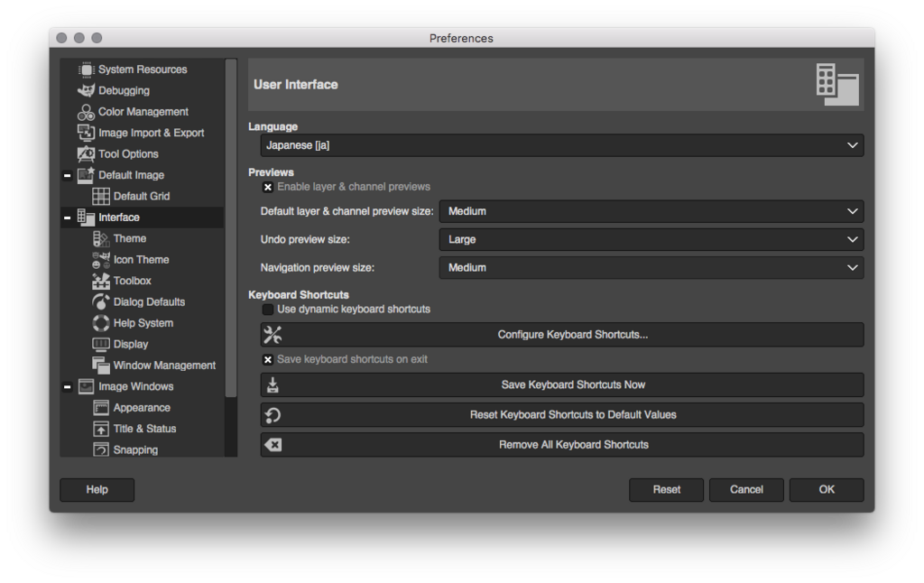Confirm preferences with OK button
The width and height of the screenshot is (924, 583).
click(x=827, y=490)
